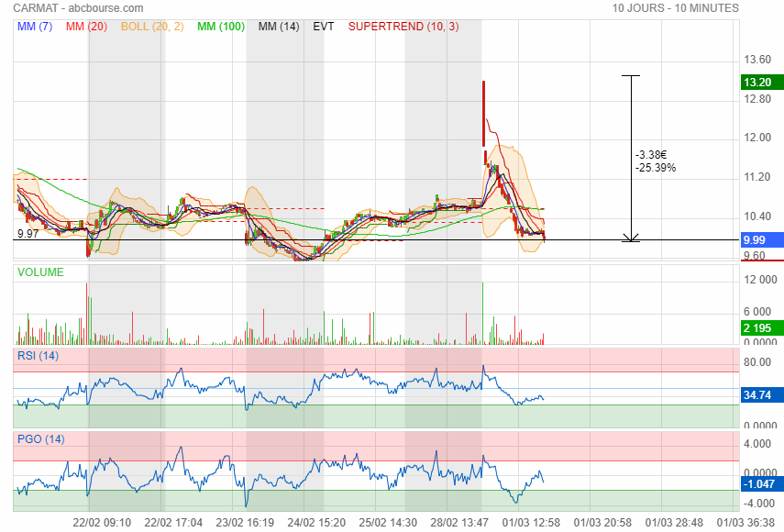Click the 12.00 price axis label

coord(757,138)
